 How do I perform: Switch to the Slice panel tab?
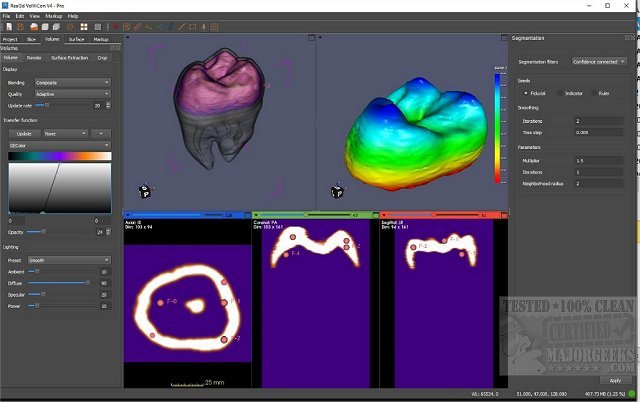(31, 39)
